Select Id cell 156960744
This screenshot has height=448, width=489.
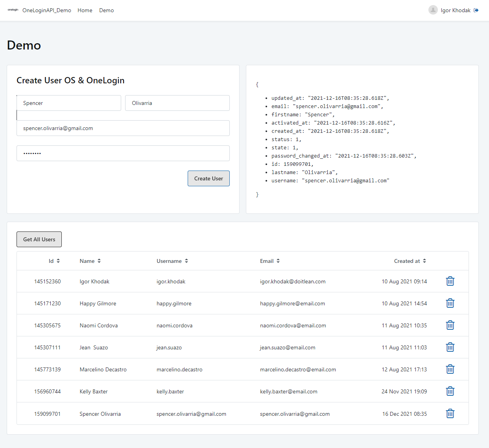(48, 391)
